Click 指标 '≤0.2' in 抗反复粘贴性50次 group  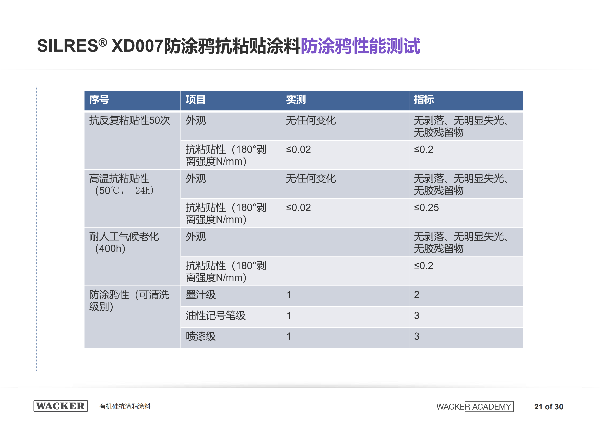(x=424, y=150)
